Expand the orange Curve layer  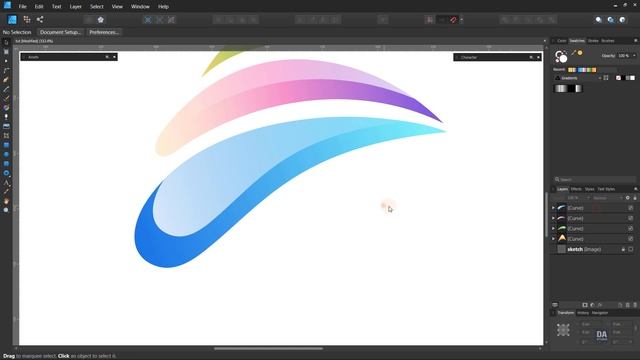[553, 239]
